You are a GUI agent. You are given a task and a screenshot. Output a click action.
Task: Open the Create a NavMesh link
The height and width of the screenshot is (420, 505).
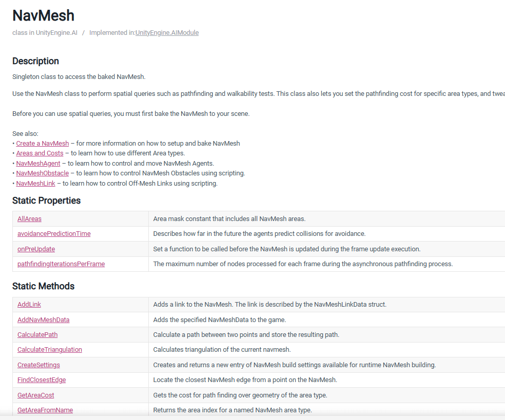pyautogui.click(x=42, y=144)
